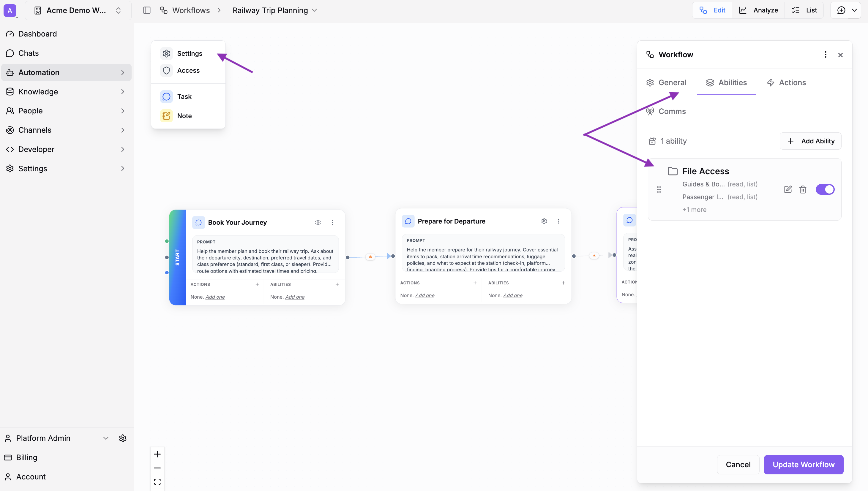This screenshot has width=868, height=491.
Task: Select Note from the popup menu
Action: pos(184,115)
